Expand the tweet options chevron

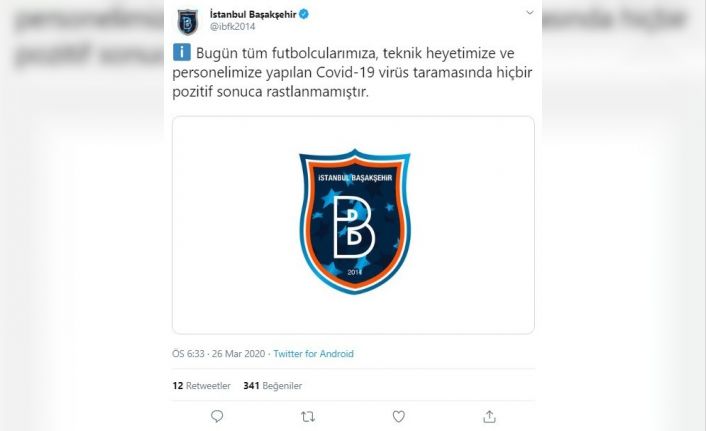pyautogui.click(x=530, y=13)
